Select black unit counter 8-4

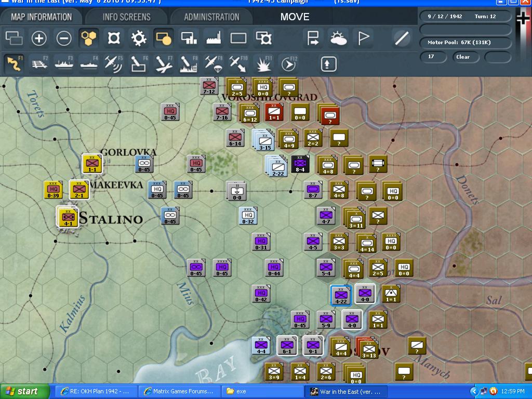(300, 164)
